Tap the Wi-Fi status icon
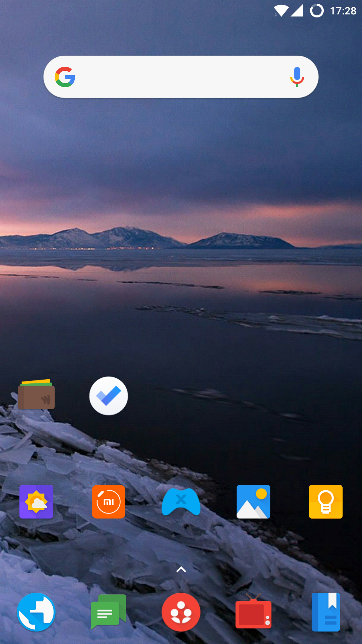 (x=281, y=11)
